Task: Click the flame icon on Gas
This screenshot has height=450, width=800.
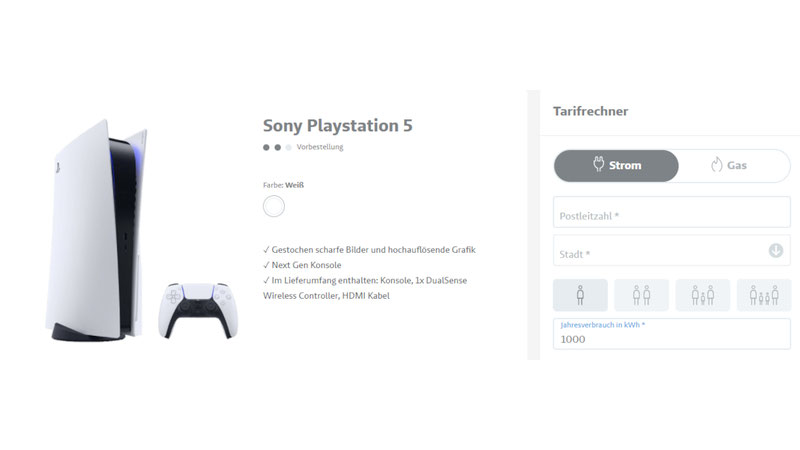Action: pos(717,164)
